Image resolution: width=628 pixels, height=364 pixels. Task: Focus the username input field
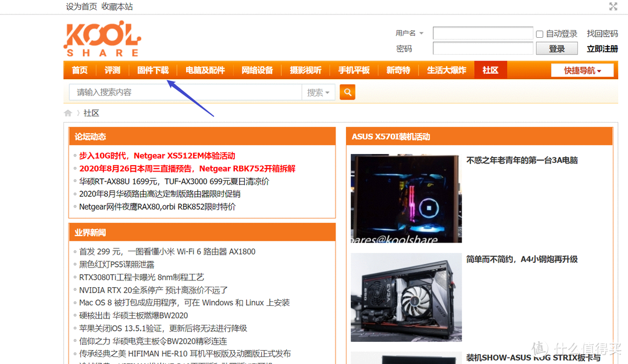point(483,33)
